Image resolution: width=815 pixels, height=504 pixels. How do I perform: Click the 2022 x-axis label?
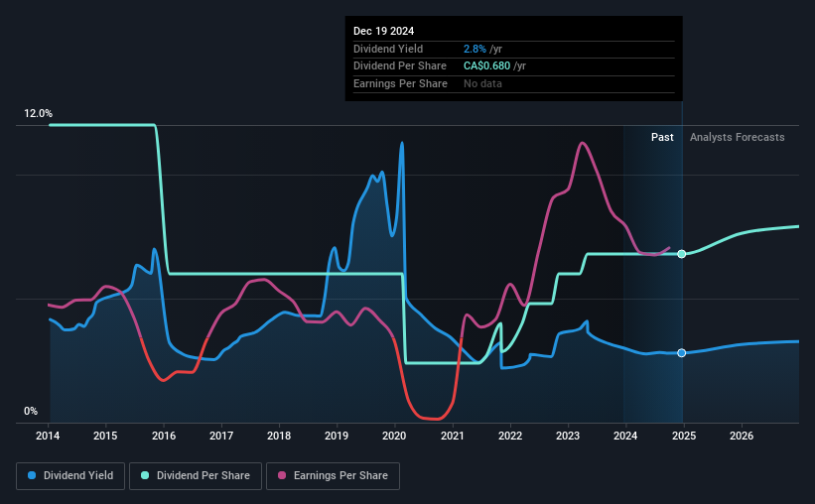coord(510,436)
